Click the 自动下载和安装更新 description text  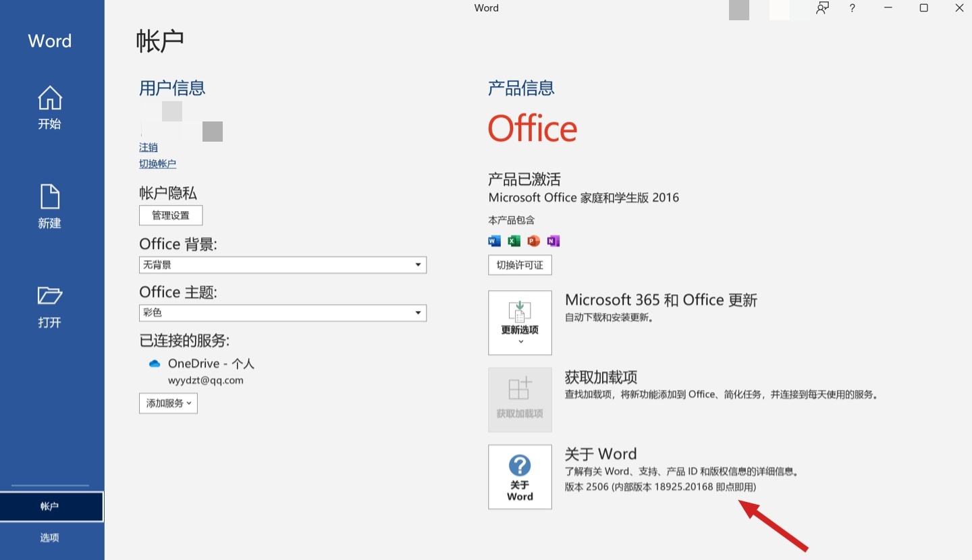(x=610, y=318)
